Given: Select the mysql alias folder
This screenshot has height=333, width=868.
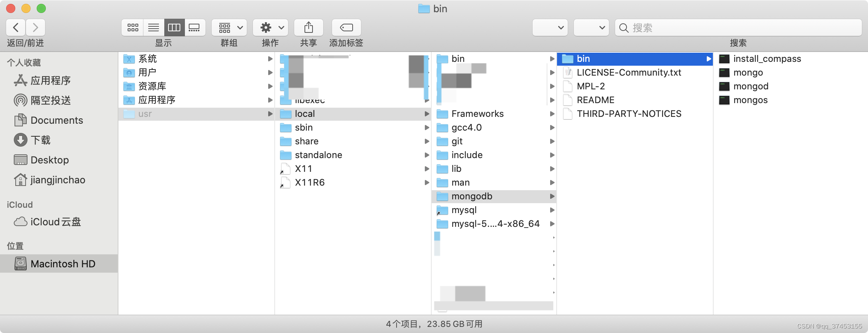Looking at the screenshot, I should pyautogui.click(x=494, y=210).
